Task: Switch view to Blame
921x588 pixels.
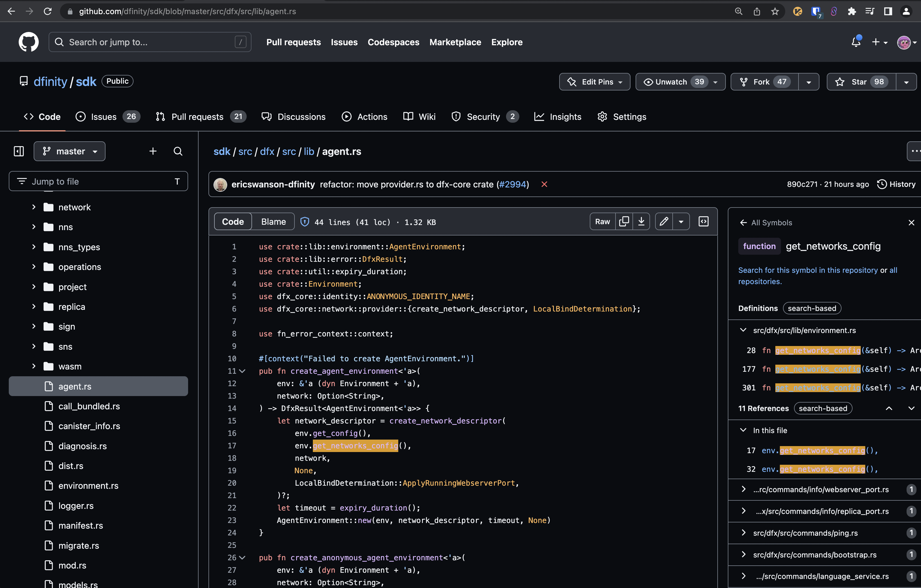Action: tap(273, 222)
